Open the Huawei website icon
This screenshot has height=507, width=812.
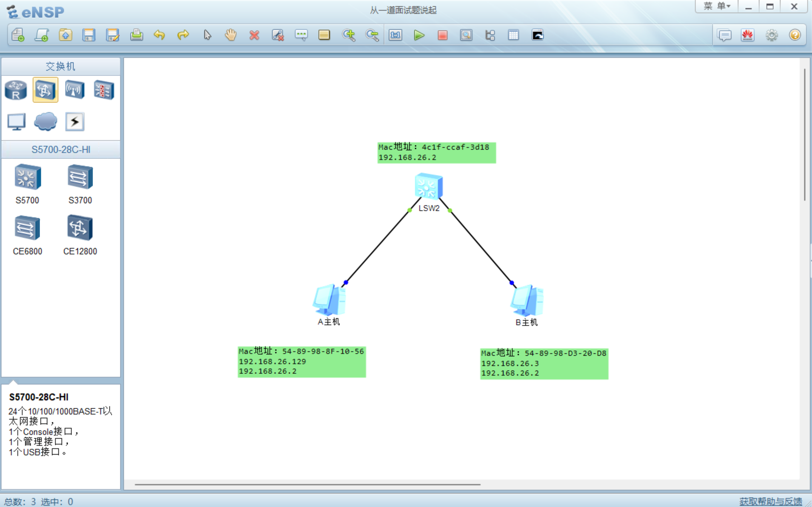(x=748, y=35)
